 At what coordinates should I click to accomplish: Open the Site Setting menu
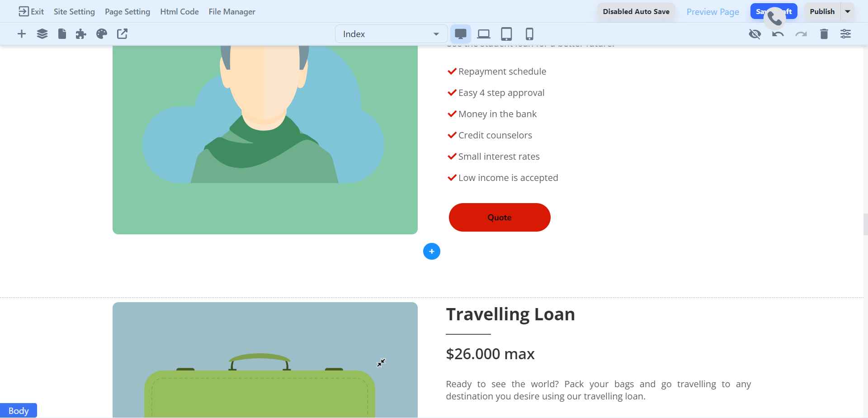(74, 11)
